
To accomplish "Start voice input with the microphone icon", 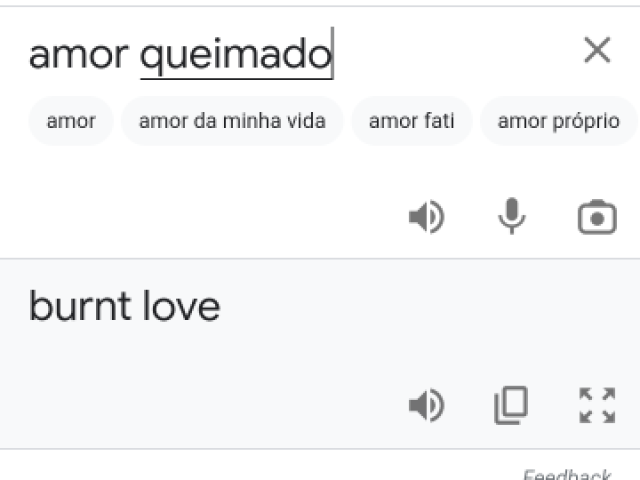I will pyautogui.click(x=511, y=216).
